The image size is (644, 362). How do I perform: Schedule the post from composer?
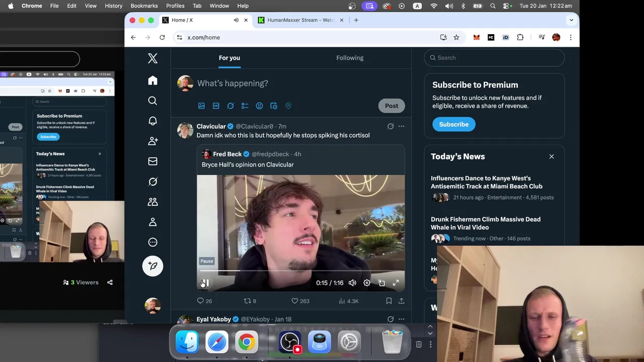point(274,106)
